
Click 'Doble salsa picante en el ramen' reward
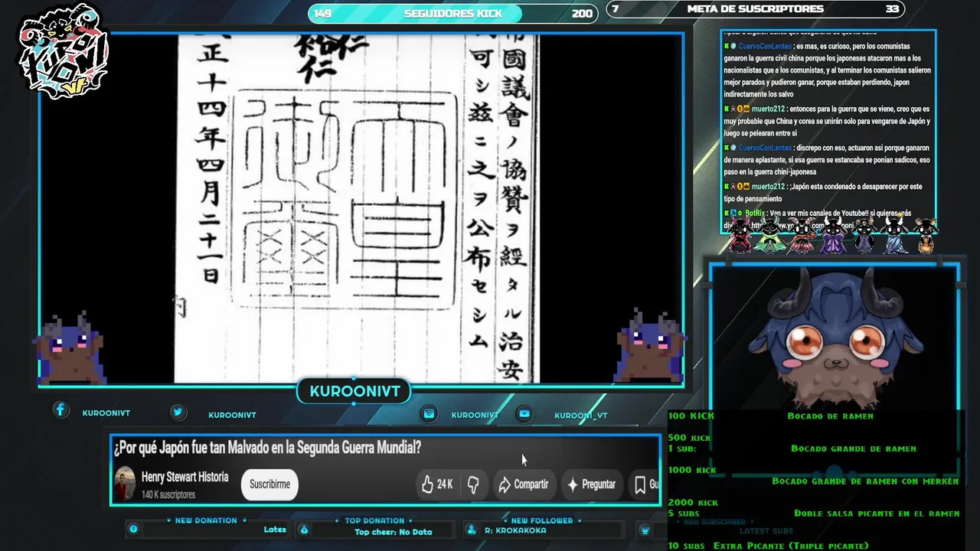tap(877, 514)
